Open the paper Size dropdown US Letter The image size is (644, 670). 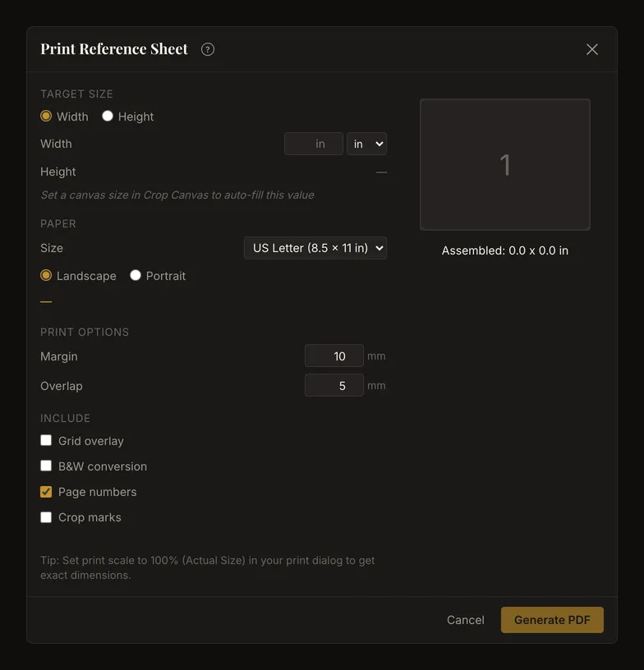click(x=315, y=248)
